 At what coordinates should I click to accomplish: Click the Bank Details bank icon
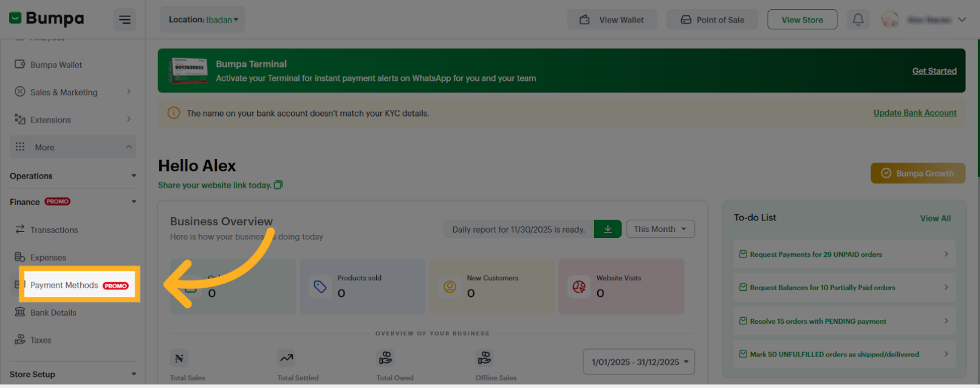[20, 312]
